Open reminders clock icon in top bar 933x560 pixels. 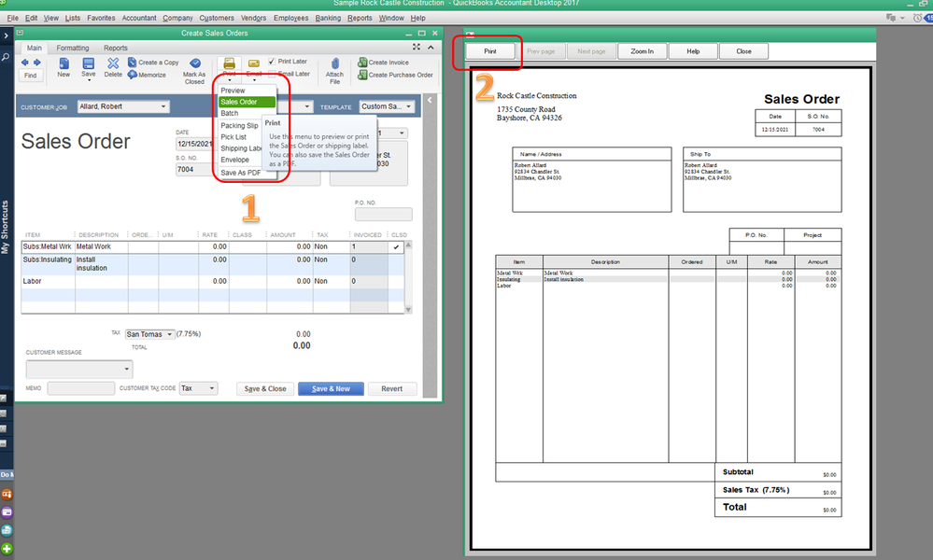pyautogui.click(x=917, y=18)
